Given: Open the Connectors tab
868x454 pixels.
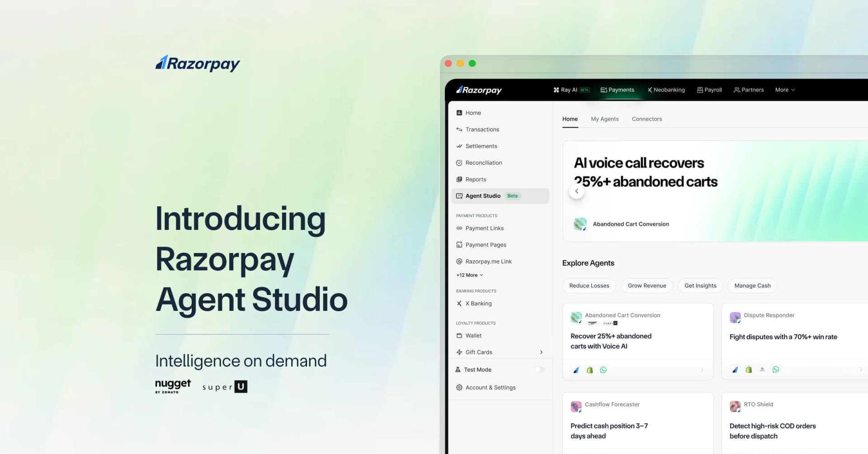Looking at the screenshot, I should (646, 119).
